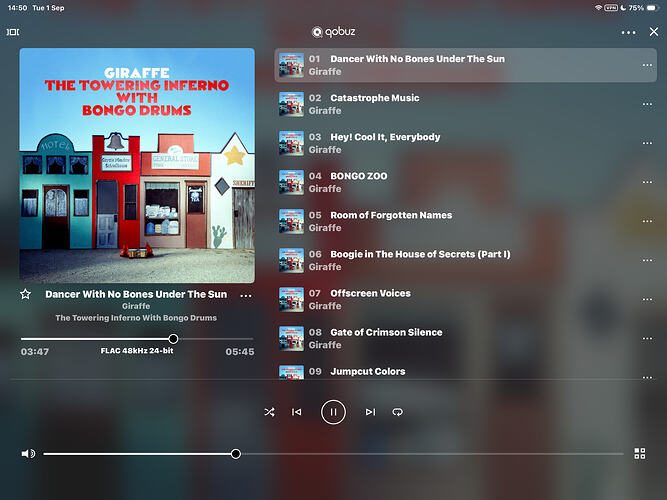
Task: Click the elapsed time 03:47
Action: coord(35,352)
